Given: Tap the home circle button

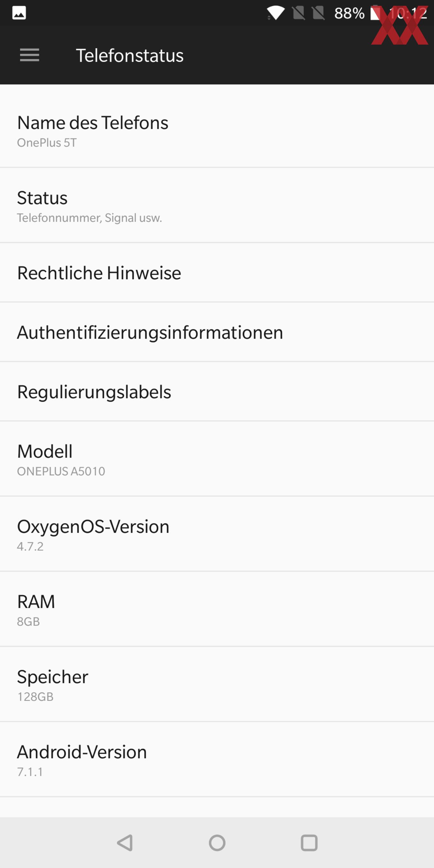Looking at the screenshot, I should (x=217, y=843).
